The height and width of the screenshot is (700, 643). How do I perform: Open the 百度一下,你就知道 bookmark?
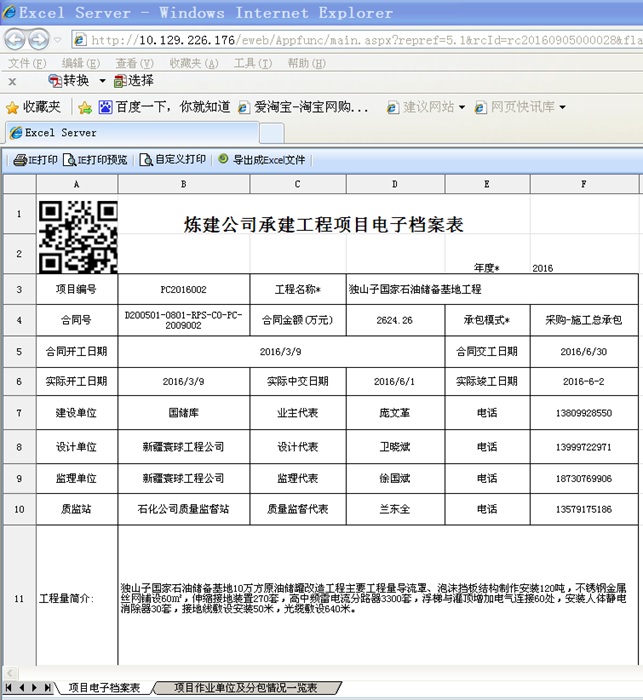[x=164, y=107]
